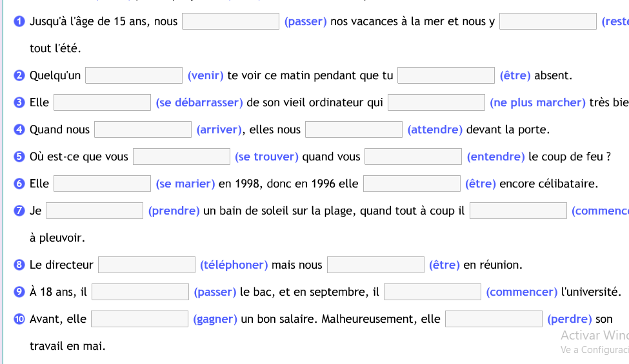The height and width of the screenshot is (364, 629).
Task: Select the input box for "(se trouver)"
Action: 181,157
